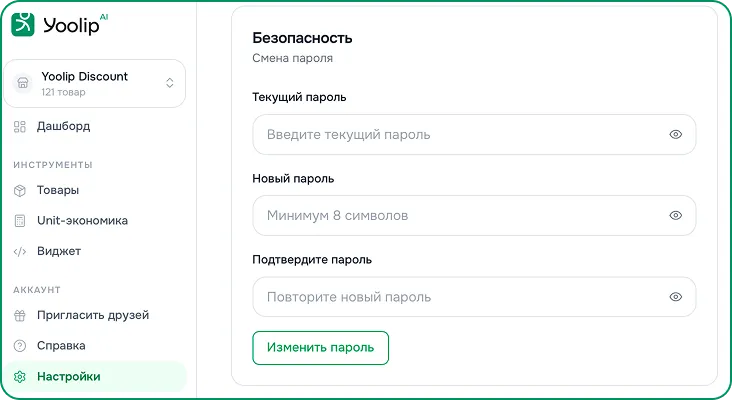
Task: Focus the Введите текущий пароль field
Action: [474, 134]
